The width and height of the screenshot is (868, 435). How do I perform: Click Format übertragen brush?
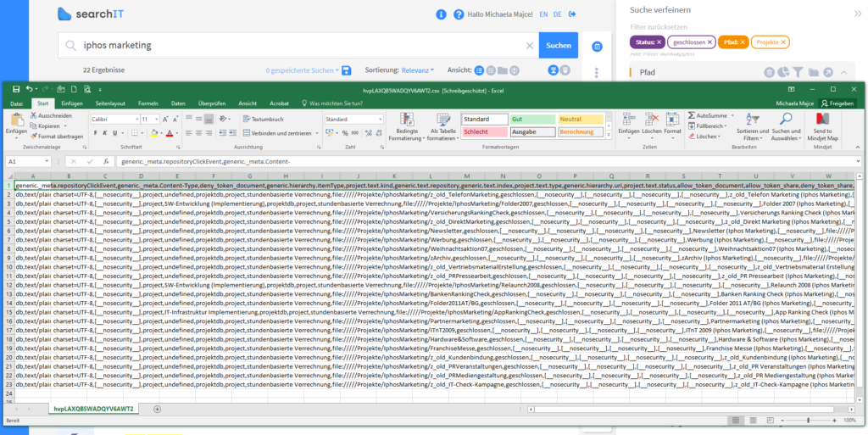57,137
